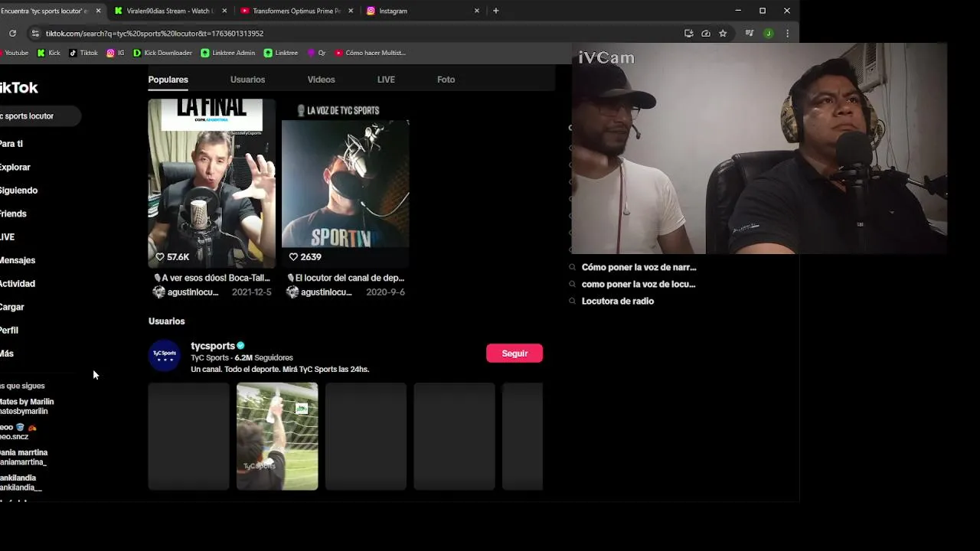Image resolution: width=980 pixels, height=551 pixels.
Task: Go to Friends in sidebar
Action: click(13, 214)
